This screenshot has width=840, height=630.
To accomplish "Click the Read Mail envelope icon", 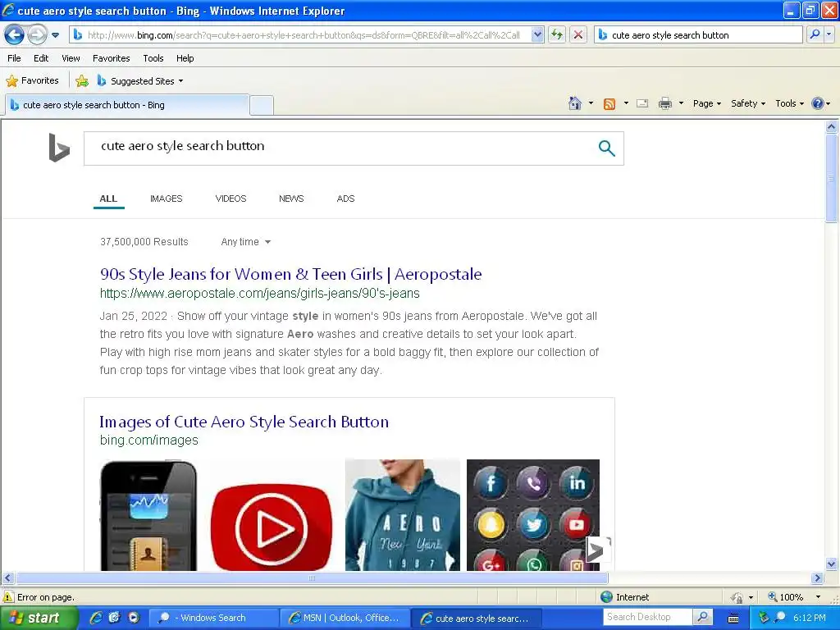I will tap(642, 103).
